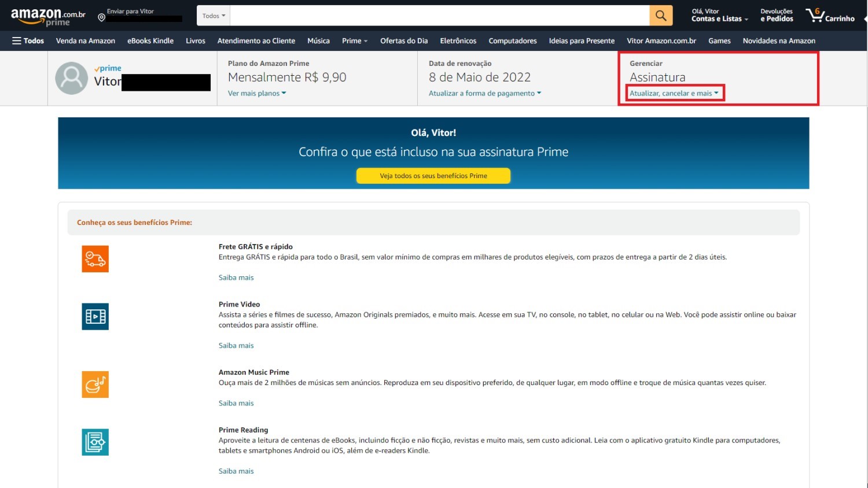Screen dimensions: 868x488
Task: Open Ofertas do Dia
Action: tap(404, 40)
